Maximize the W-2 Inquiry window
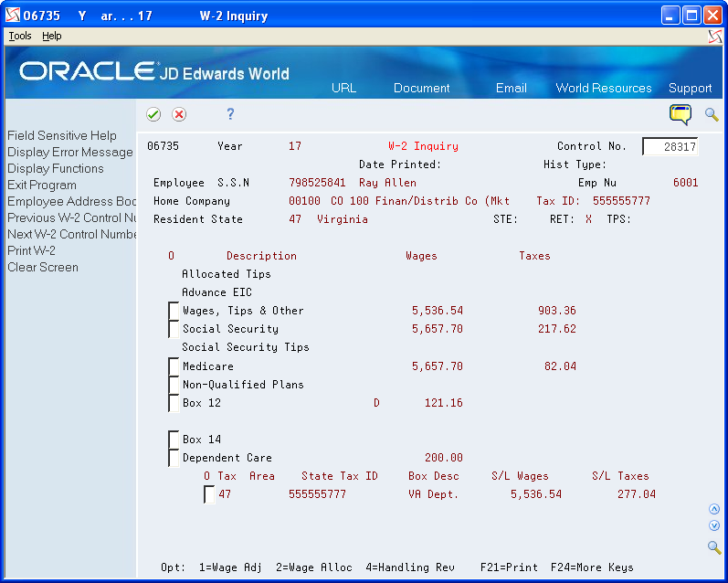The image size is (728, 583). (691, 16)
